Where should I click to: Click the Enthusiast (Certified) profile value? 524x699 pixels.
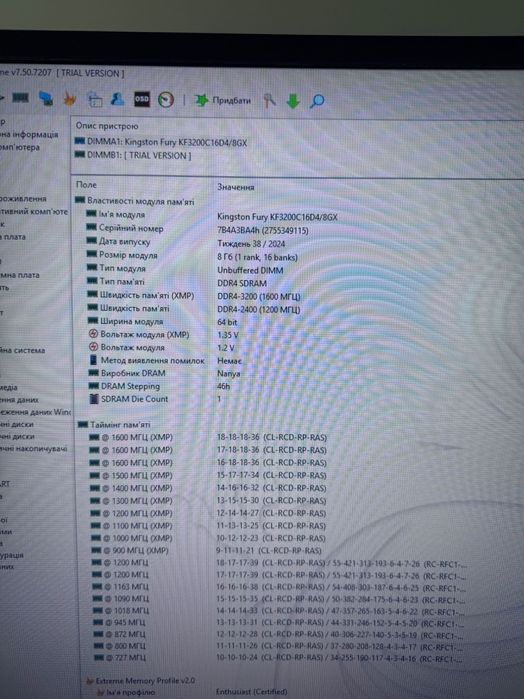pyautogui.click(x=252, y=691)
